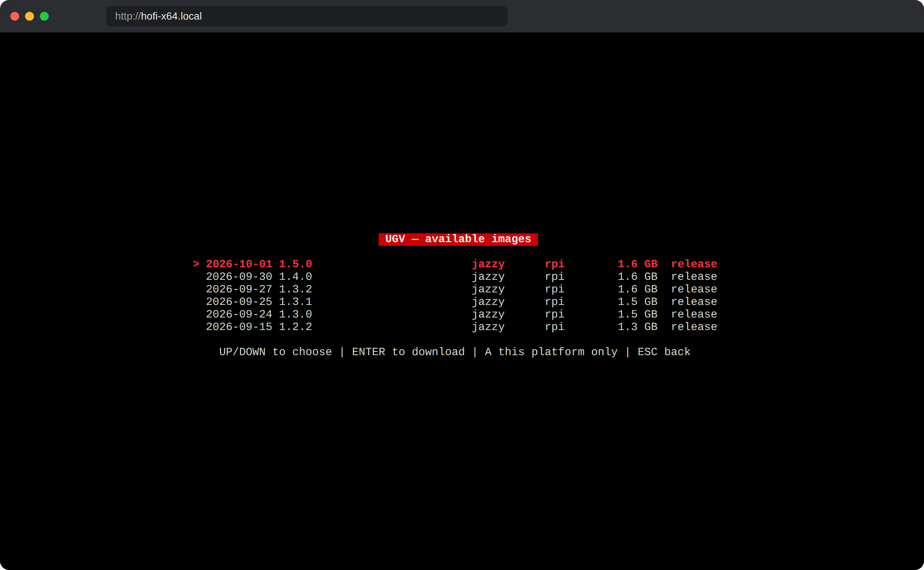The width and height of the screenshot is (924, 570).
Task: Select the 2026-09-15 1.2.2 image
Action: pos(462,326)
